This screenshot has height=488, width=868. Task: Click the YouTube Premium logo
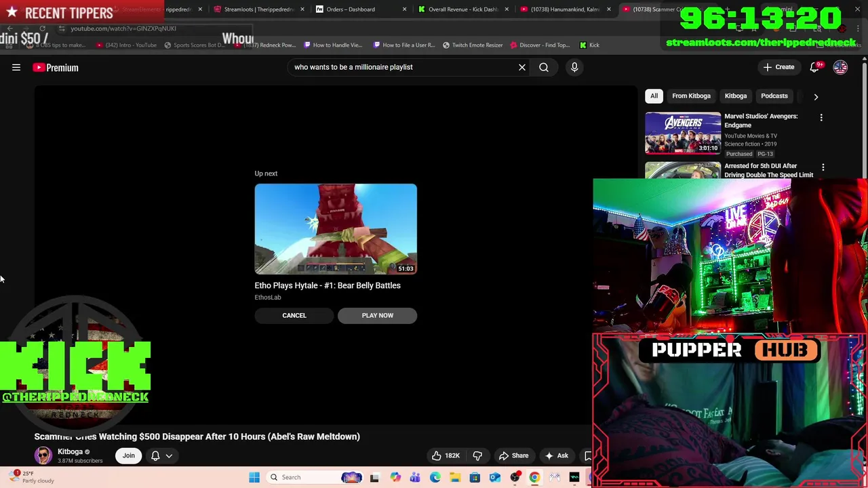(56, 67)
